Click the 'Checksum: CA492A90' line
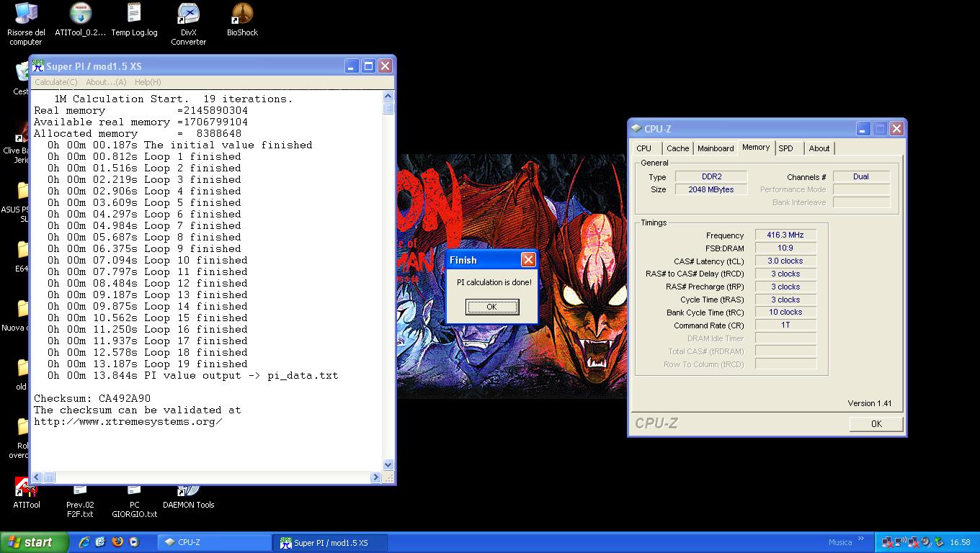The image size is (980, 553). 92,398
